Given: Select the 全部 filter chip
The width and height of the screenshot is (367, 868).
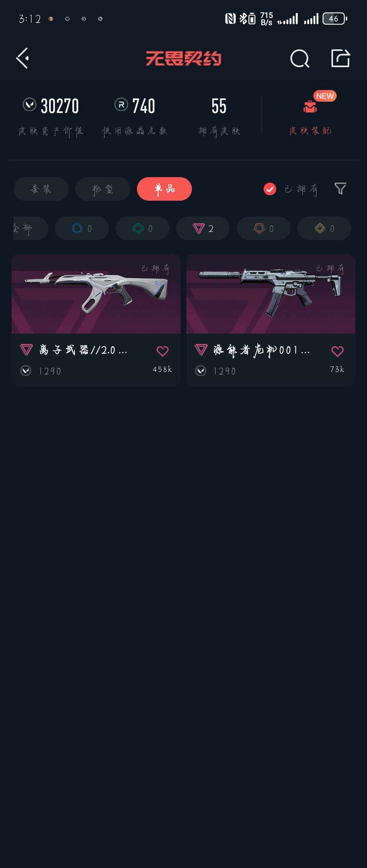Looking at the screenshot, I should [31, 228].
